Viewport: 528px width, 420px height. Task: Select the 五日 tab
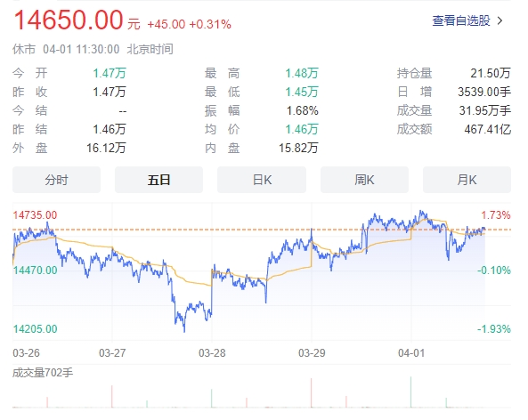(x=159, y=180)
